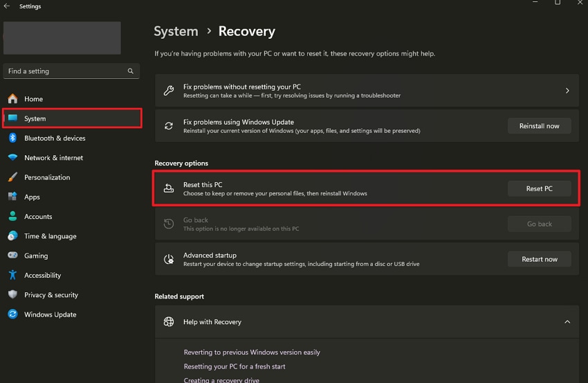588x383 pixels.
Task: Close the Settings window
Action: [x=580, y=2]
